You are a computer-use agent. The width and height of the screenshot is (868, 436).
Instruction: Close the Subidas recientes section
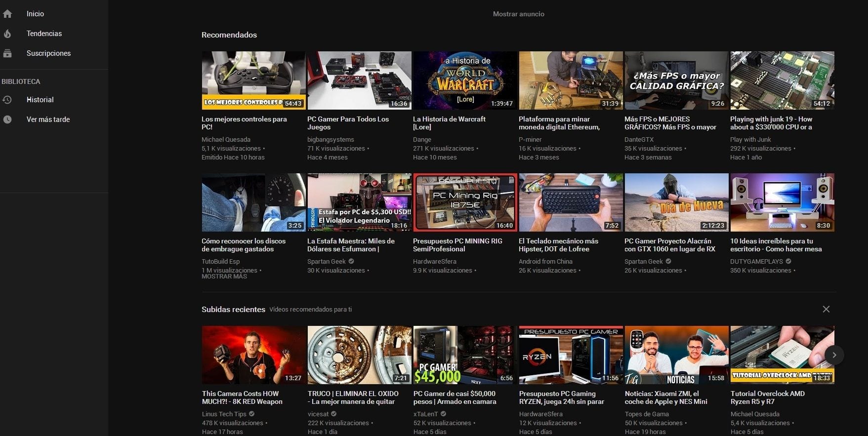tap(826, 309)
